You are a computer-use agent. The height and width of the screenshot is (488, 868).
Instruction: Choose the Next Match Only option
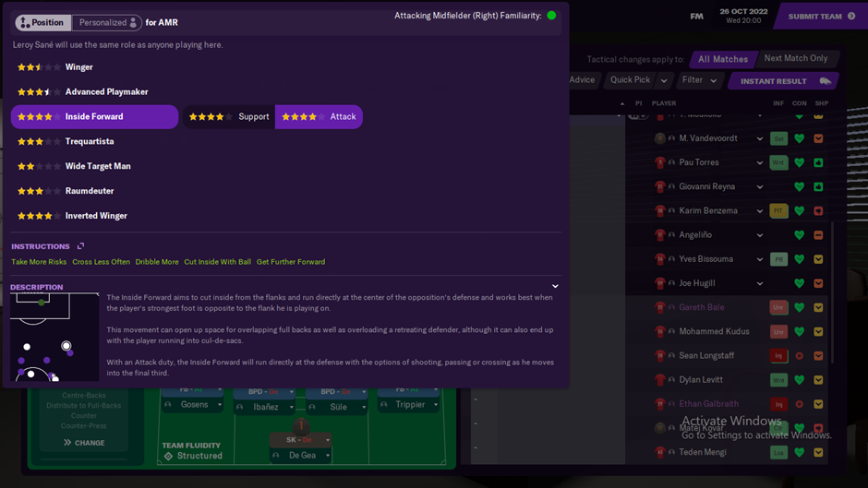[x=795, y=58]
